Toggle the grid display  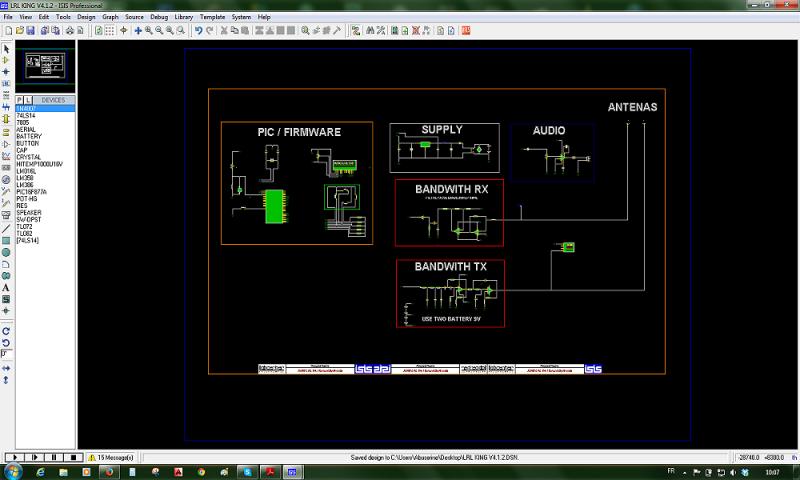click(x=110, y=31)
